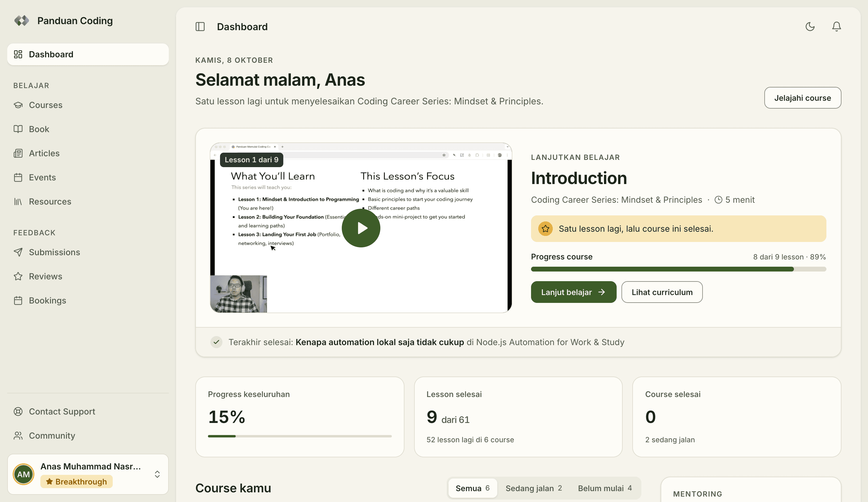Open Bookings page
Image resolution: width=868 pixels, height=502 pixels.
[x=88, y=300]
